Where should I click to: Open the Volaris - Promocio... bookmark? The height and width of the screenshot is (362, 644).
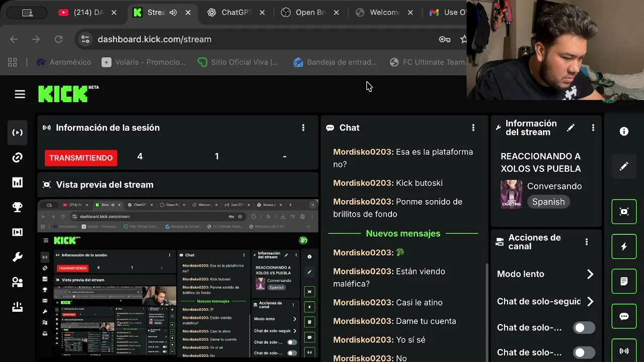[144, 62]
